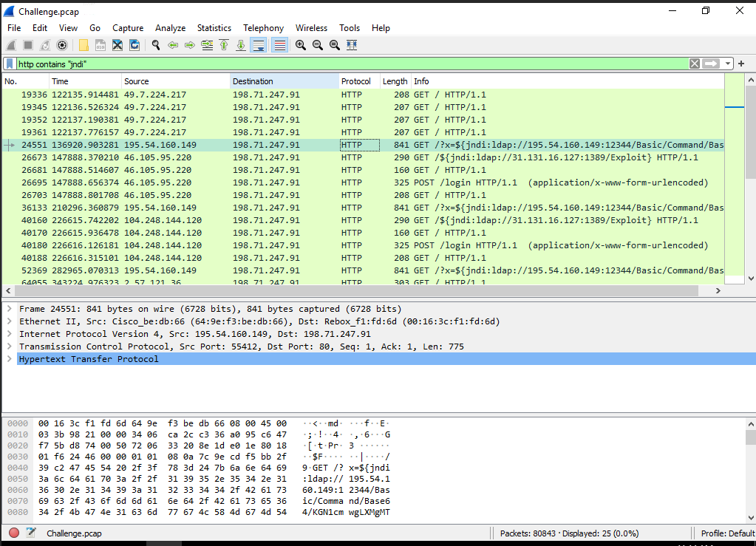Sort by the Time column header

85,81
